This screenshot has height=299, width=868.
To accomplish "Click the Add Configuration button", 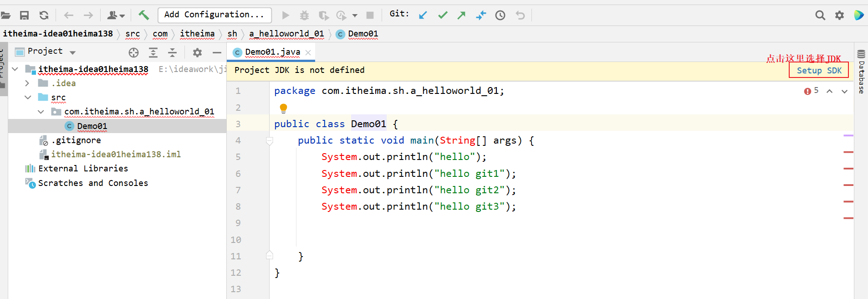I will coord(214,15).
